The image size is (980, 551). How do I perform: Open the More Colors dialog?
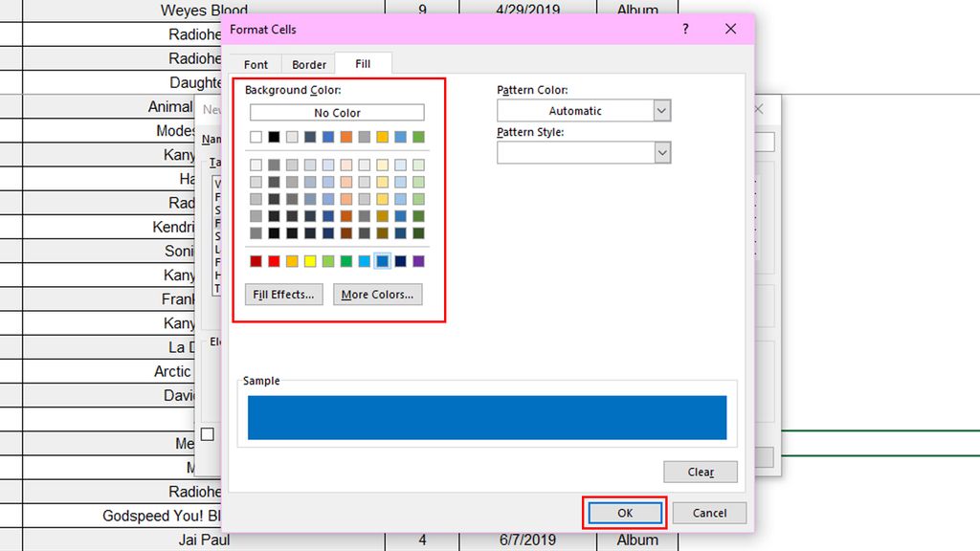click(x=377, y=294)
